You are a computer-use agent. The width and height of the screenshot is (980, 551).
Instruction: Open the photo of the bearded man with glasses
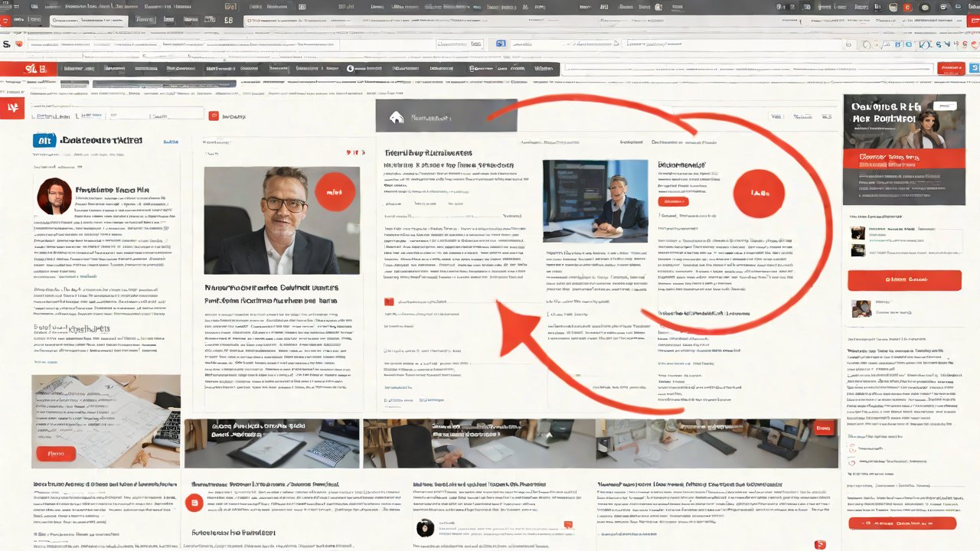(281, 220)
